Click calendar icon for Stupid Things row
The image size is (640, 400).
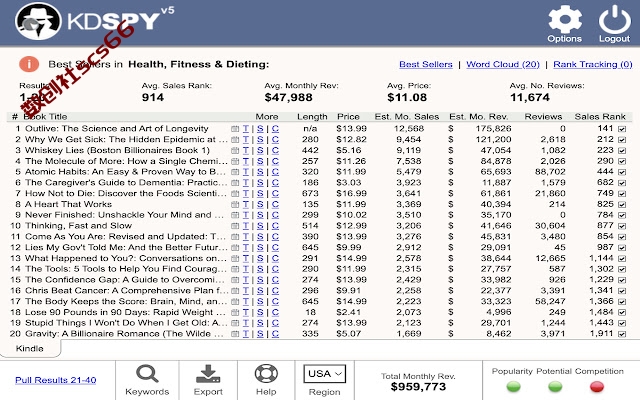point(235,323)
